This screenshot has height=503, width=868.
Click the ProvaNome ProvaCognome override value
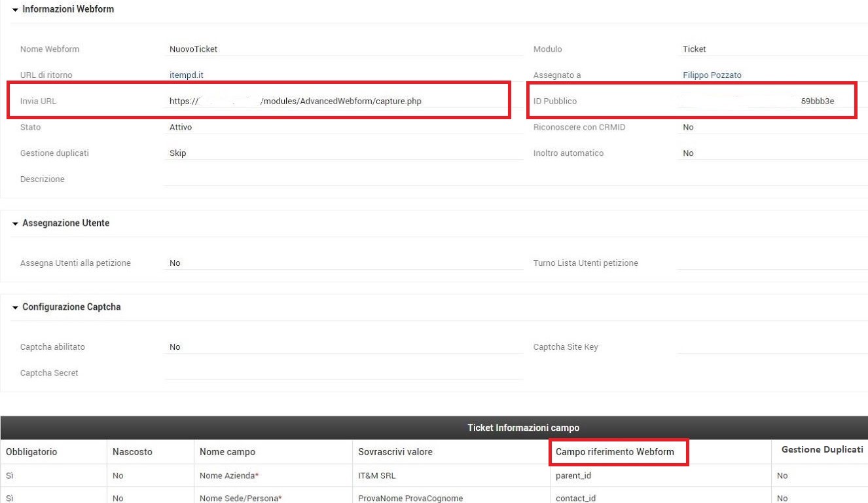[410, 498]
